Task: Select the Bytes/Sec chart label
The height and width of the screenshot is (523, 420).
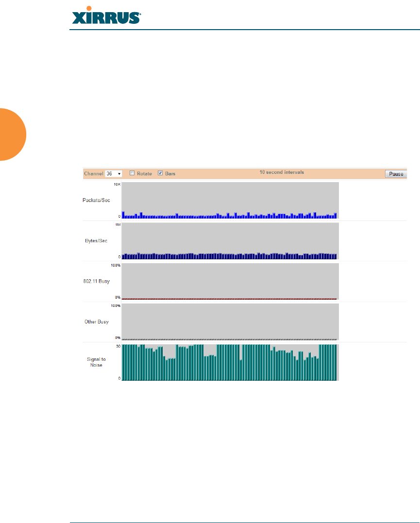Action: (96, 240)
